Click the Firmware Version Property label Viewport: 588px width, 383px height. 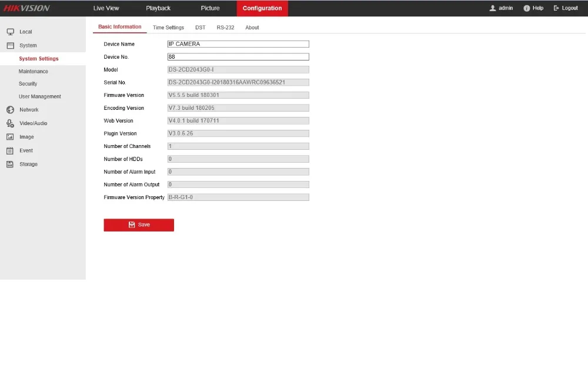[x=134, y=197]
